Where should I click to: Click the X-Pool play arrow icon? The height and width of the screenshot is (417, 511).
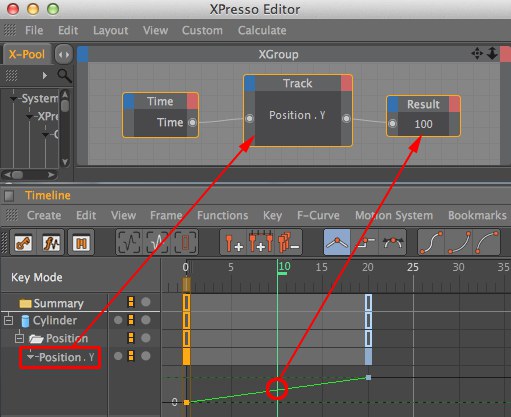click(x=45, y=76)
